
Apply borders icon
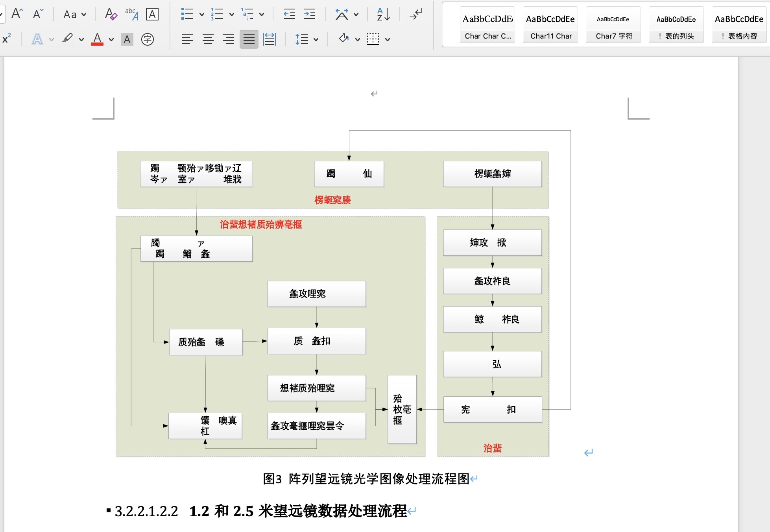(x=373, y=39)
